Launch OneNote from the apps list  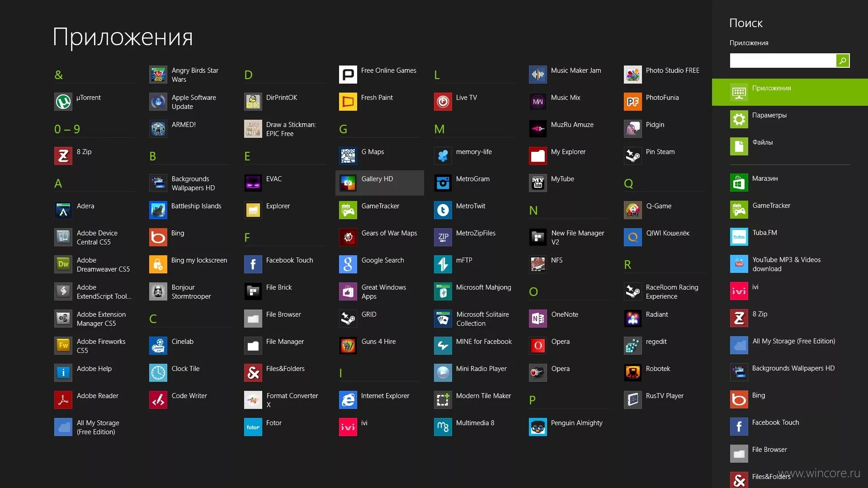[x=538, y=319]
